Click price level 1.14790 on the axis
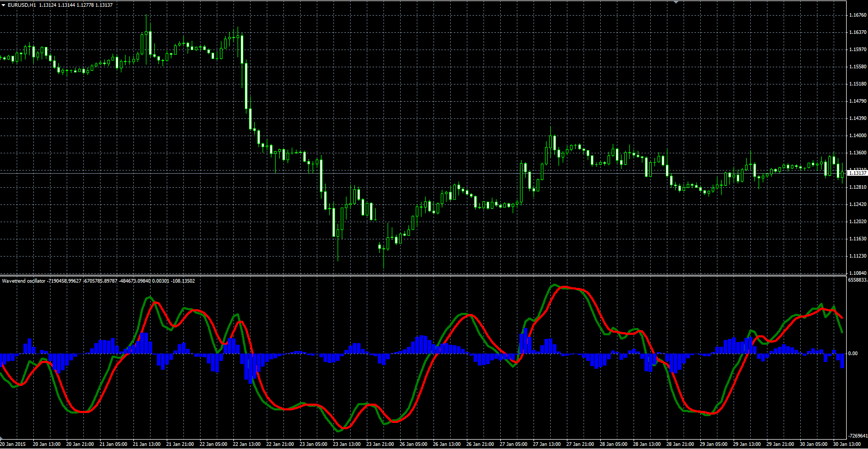The width and height of the screenshot is (868, 449). (x=858, y=101)
